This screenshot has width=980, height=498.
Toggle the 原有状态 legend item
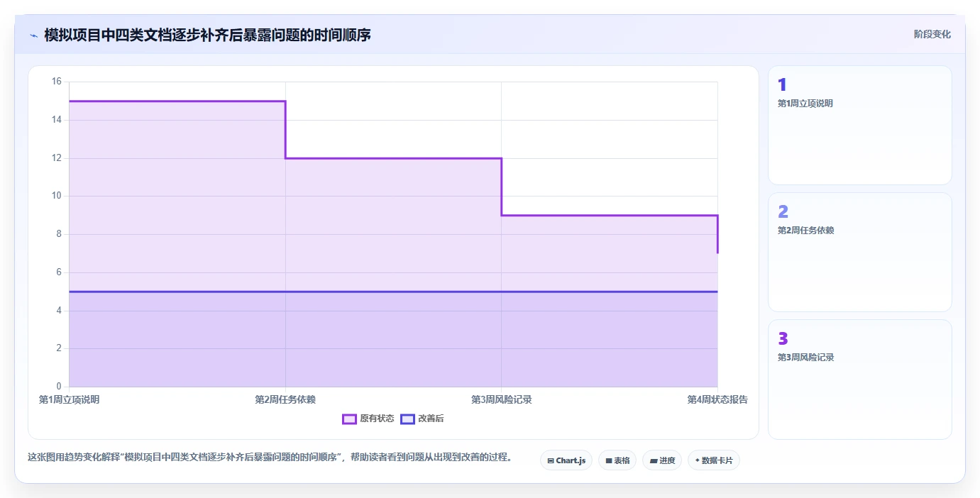pos(368,419)
